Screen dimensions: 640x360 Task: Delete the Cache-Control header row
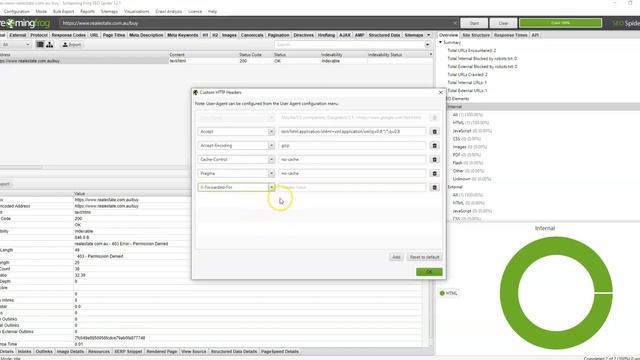point(434,159)
